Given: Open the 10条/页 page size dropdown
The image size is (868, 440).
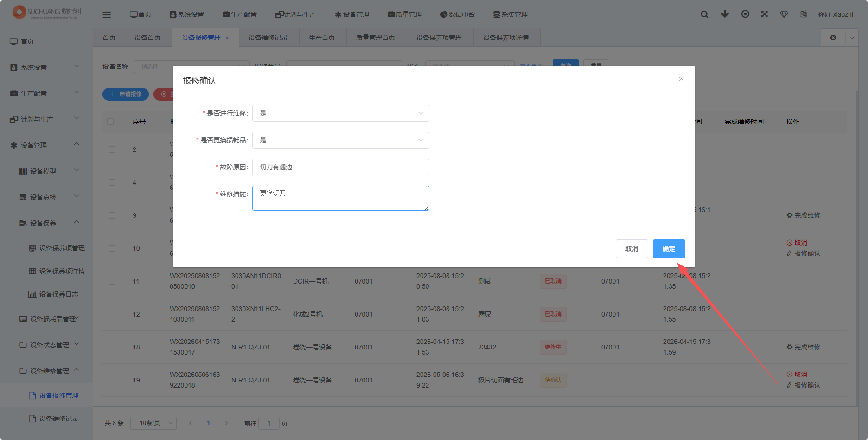Looking at the screenshot, I should (x=153, y=423).
